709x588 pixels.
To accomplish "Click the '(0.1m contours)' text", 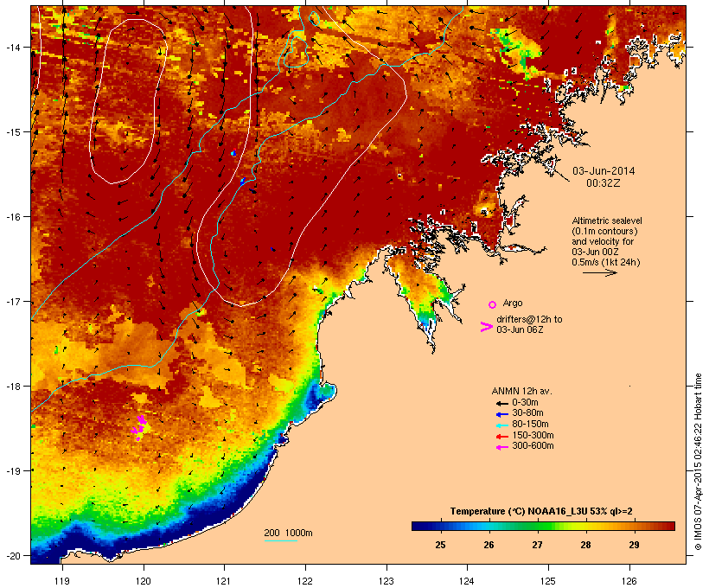I will point(604,231).
